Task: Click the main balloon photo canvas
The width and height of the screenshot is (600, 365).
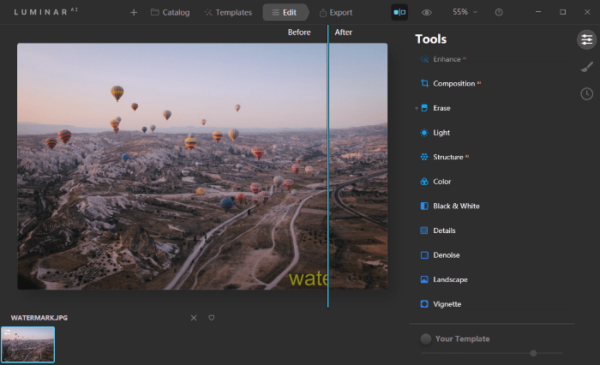Action: pos(202,166)
